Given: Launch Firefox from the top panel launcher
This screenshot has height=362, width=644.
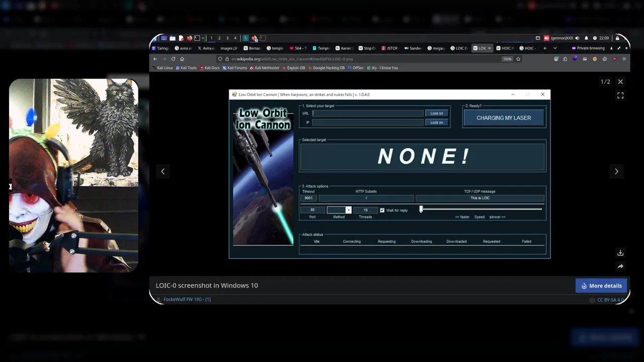Looking at the screenshot, I should point(190,38).
